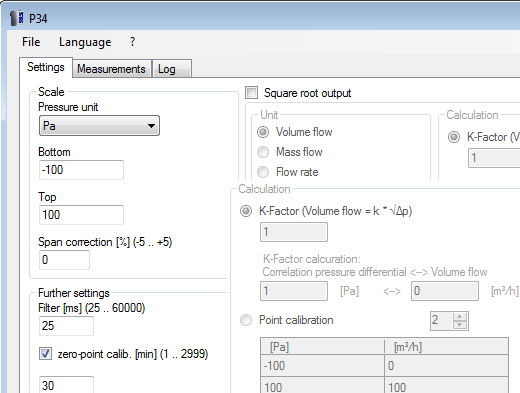
Task: Increase the point calibration count stepper
Action: (x=460, y=316)
